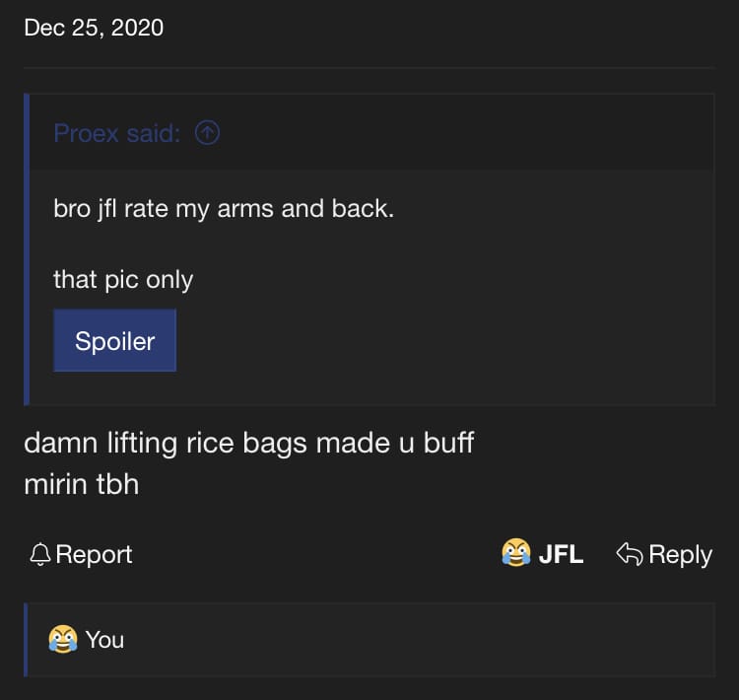This screenshot has height=700, width=739.
Task: Open the "Proex said:" quote source link
Action: [116, 133]
